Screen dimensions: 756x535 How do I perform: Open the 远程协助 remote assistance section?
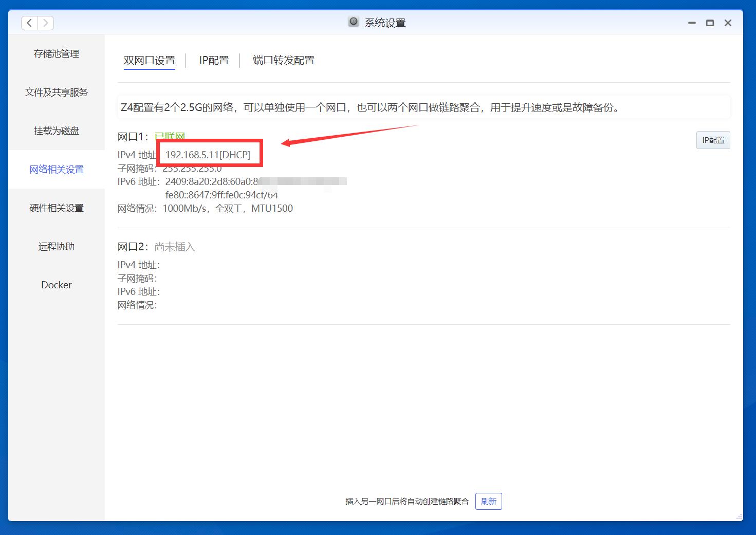(x=57, y=246)
